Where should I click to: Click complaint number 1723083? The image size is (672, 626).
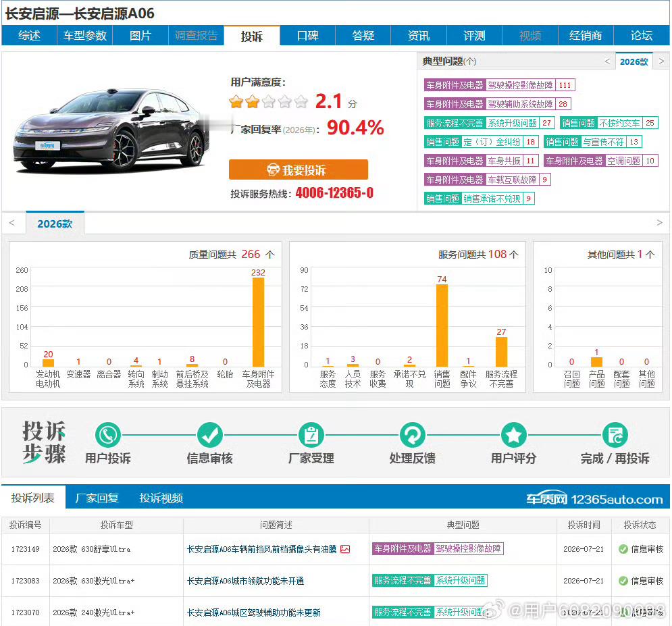(25, 581)
